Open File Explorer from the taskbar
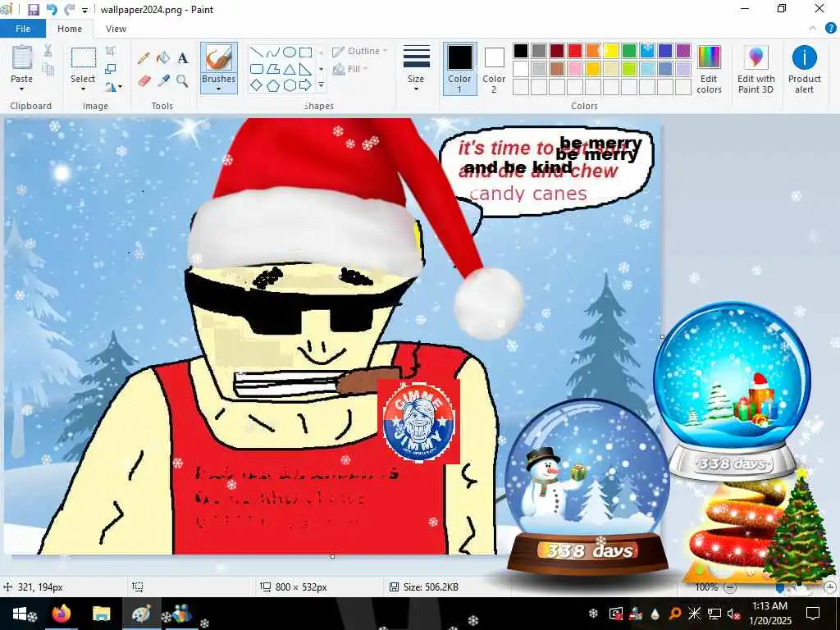 [x=101, y=614]
